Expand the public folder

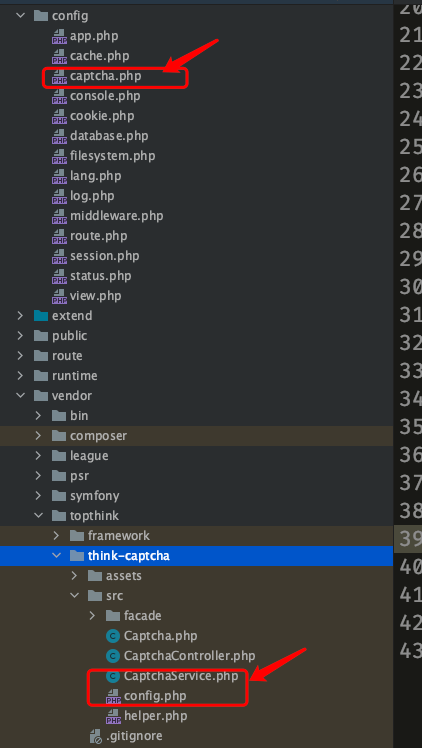(x=20, y=336)
